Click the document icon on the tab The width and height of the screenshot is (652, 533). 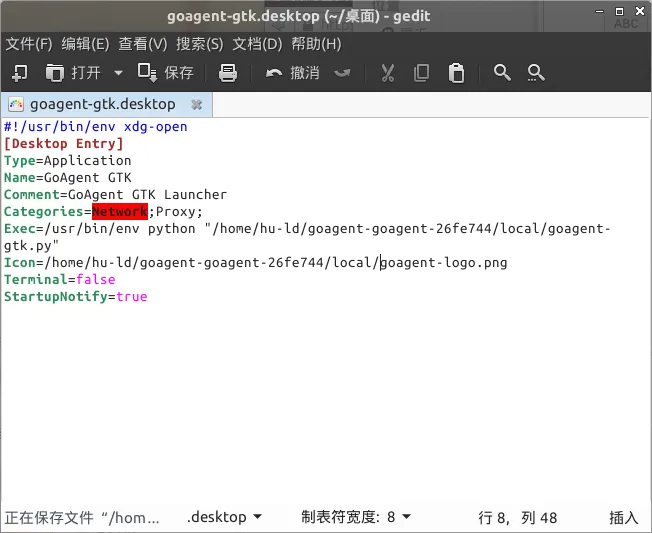(x=16, y=104)
